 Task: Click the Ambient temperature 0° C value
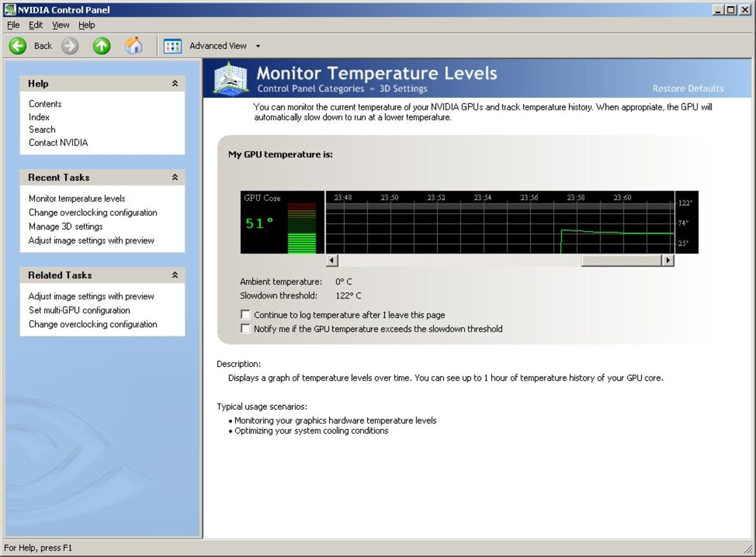pyautogui.click(x=344, y=281)
